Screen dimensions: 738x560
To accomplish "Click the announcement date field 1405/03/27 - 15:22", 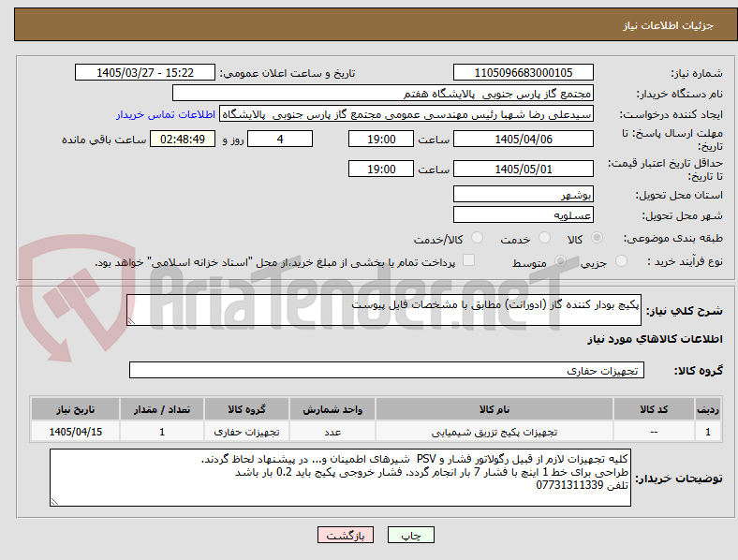I will 145,72.
